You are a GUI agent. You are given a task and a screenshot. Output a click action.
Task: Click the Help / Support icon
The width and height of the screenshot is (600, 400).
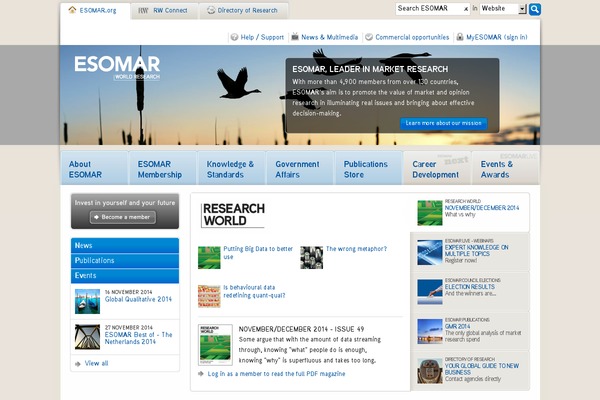point(233,37)
